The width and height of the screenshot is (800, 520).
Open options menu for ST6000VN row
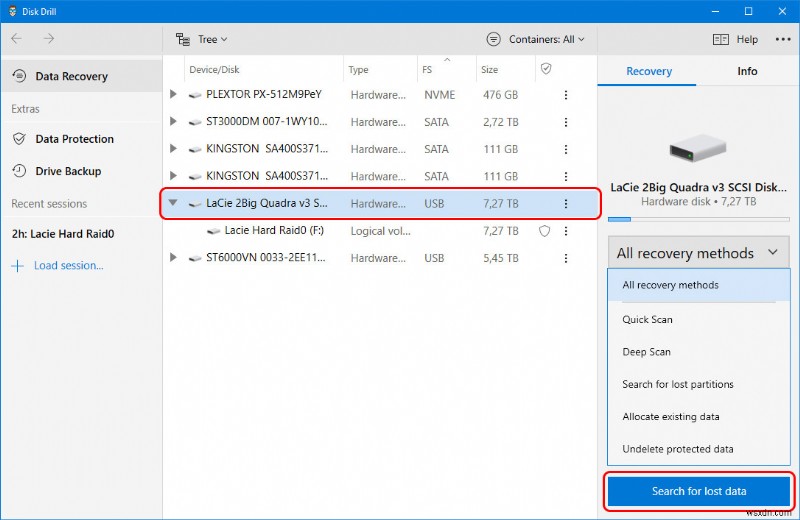tap(566, 258)
